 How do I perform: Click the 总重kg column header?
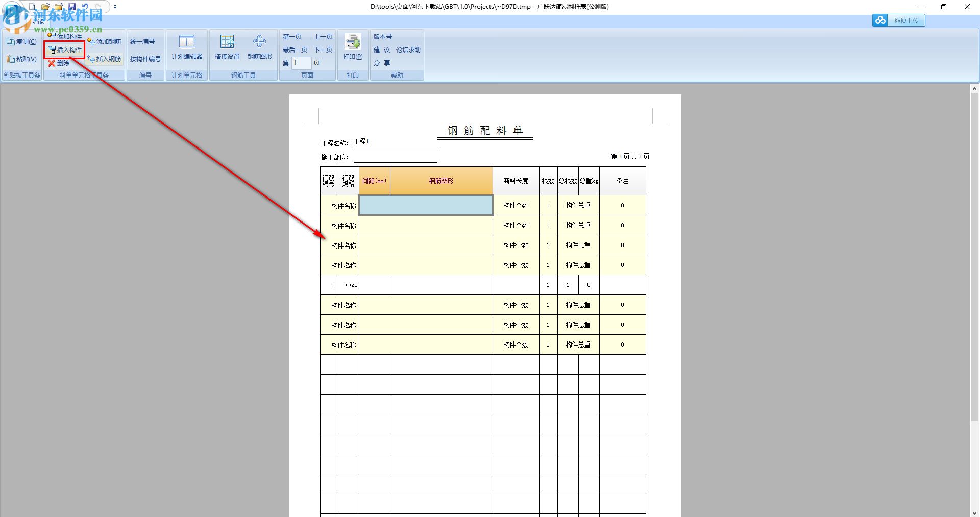589,181
